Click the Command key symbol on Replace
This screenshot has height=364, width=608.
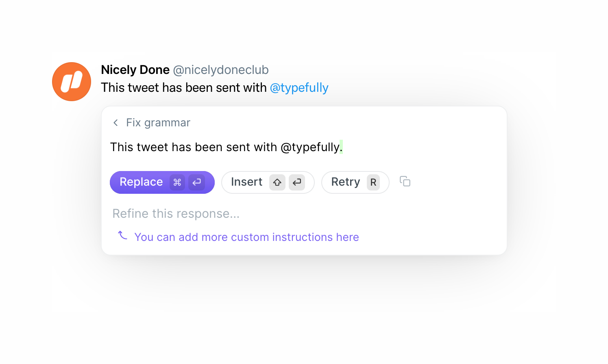(177, 182)
